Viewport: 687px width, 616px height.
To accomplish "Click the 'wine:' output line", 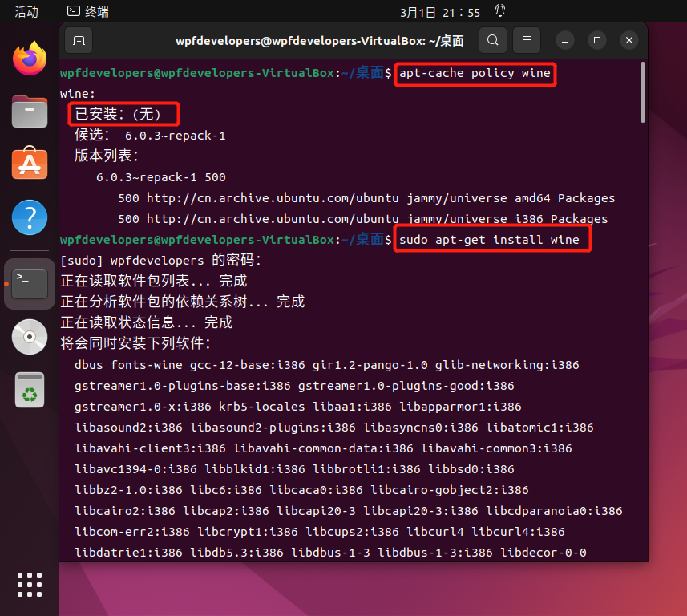I will tap(78, 94).
